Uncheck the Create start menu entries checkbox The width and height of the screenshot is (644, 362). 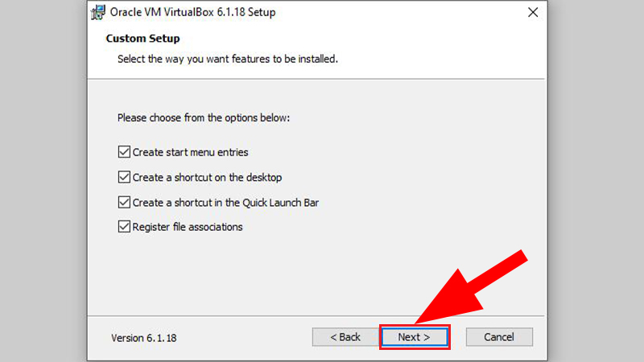[x=124, y=152]
